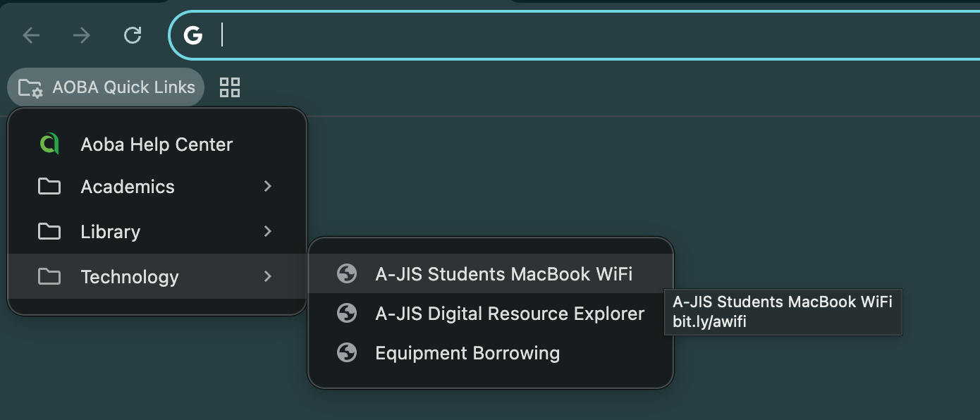Open A-JIS Digital Resource Explorer bookmark
Viewport: 980px width, 420px height.
pos(491,313)
